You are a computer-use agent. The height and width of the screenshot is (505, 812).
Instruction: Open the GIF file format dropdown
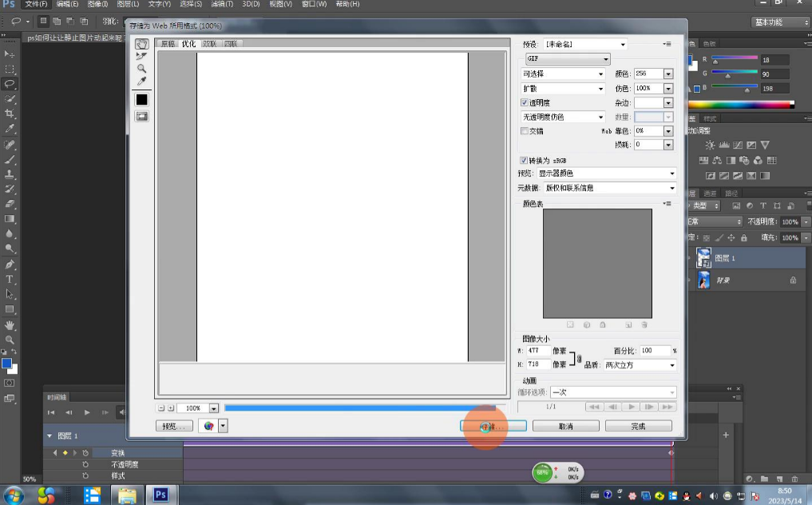pos(568,58)
